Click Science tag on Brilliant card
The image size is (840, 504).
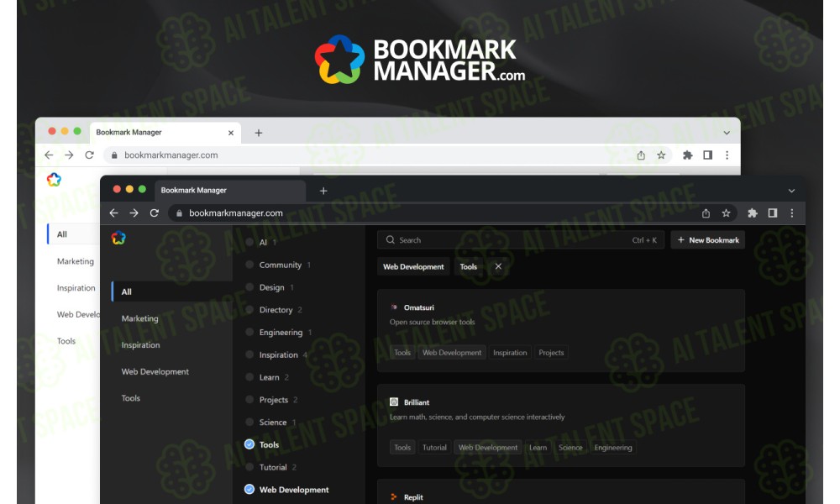pos(570,447)
